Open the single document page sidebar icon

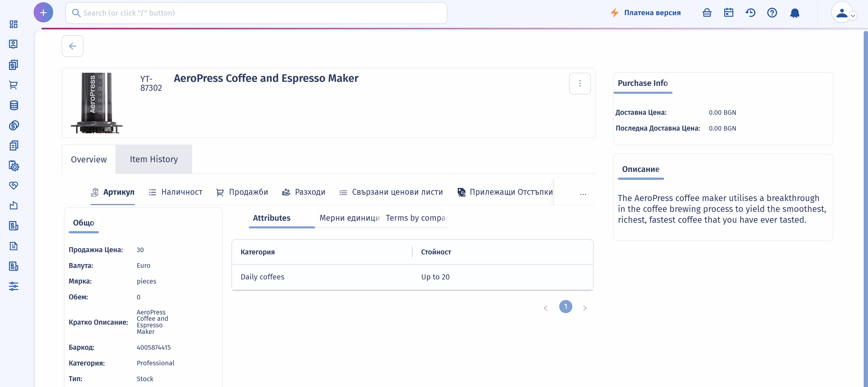[x=14, y=246]
